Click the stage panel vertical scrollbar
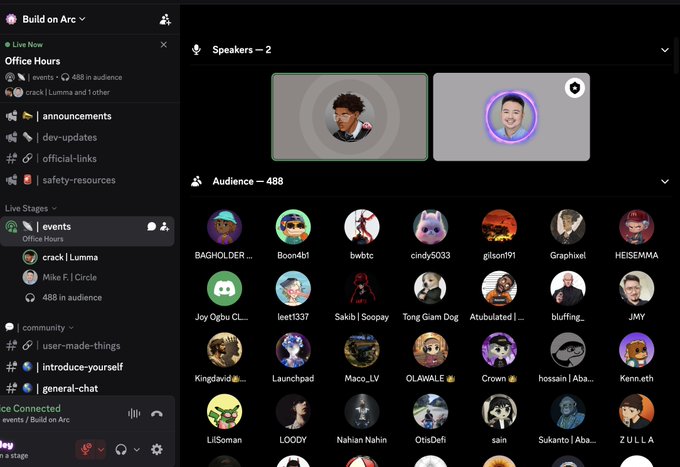The height and width of the screenshot is (467, 680). click(677, 56)
